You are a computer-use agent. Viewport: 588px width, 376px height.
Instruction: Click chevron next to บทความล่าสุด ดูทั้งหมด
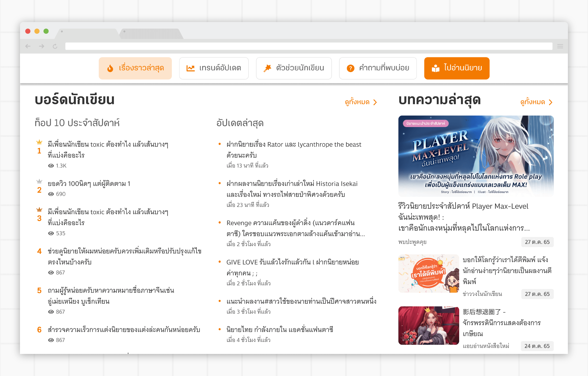[550, 102]
